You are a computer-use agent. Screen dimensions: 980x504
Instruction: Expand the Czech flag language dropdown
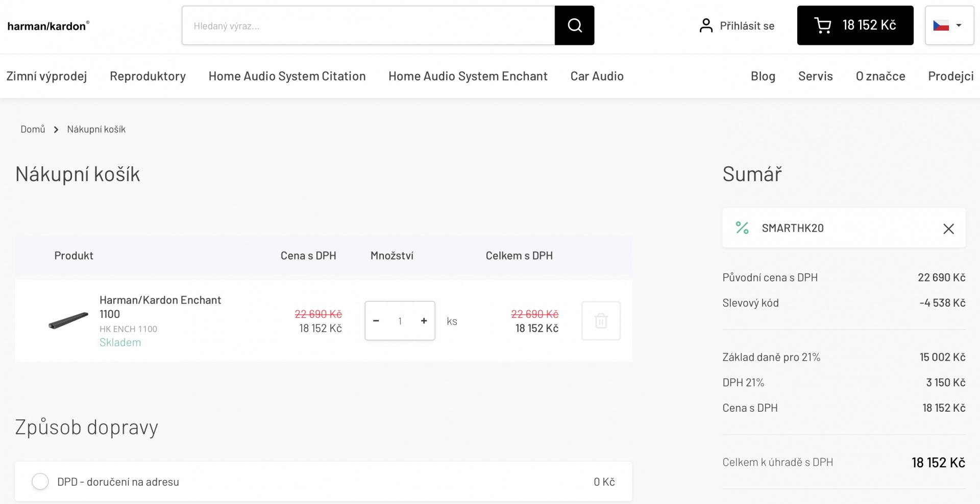click(949, 26)
